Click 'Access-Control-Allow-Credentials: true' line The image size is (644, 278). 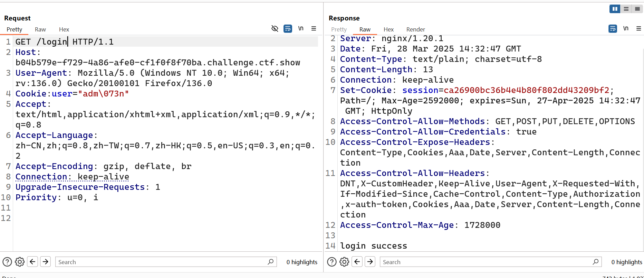tap(438, 132)
